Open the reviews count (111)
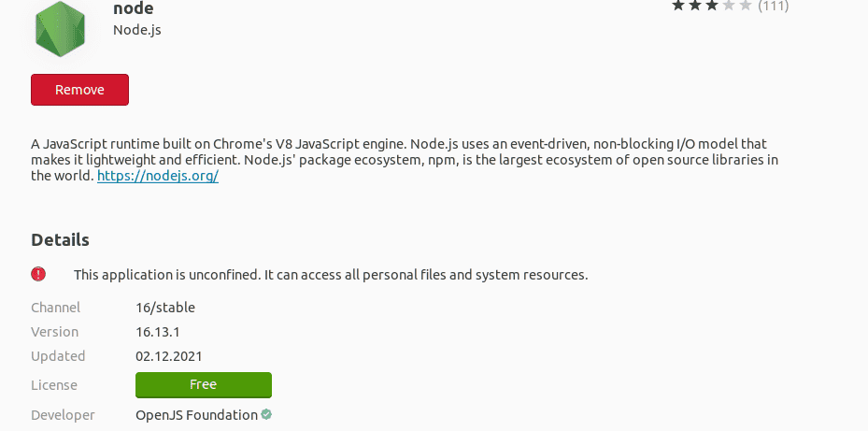This screenshot has height=431, width=868. [773, 6]
